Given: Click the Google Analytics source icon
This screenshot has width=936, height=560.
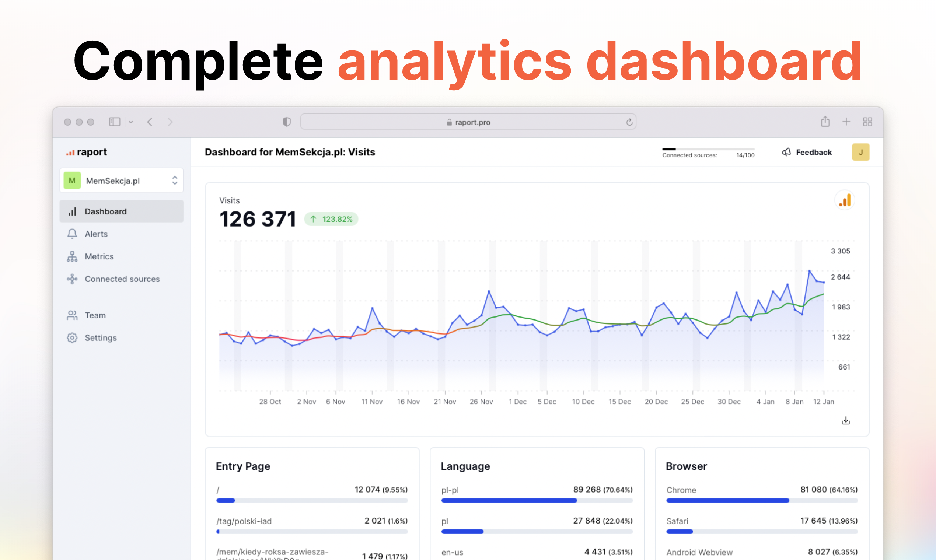Looking at the screenshot, I should (x=844, y=200).
